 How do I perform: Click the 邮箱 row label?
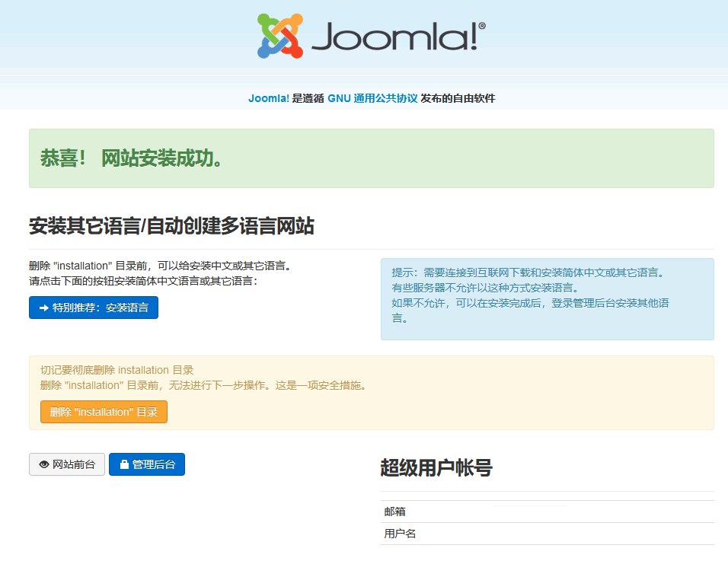coord(394,512)
